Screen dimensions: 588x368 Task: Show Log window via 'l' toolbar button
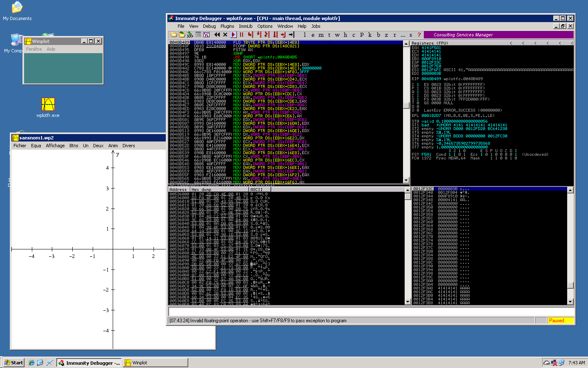(x=305, y=35)
